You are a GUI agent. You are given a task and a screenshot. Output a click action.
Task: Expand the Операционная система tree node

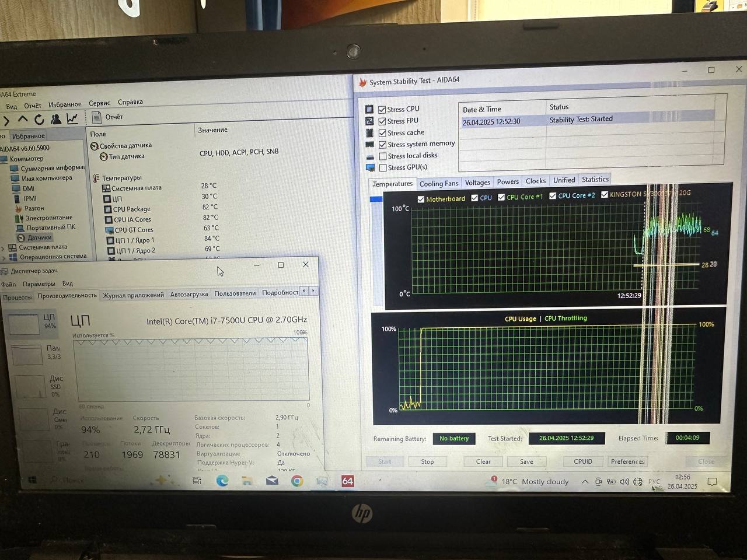point(4,257)
